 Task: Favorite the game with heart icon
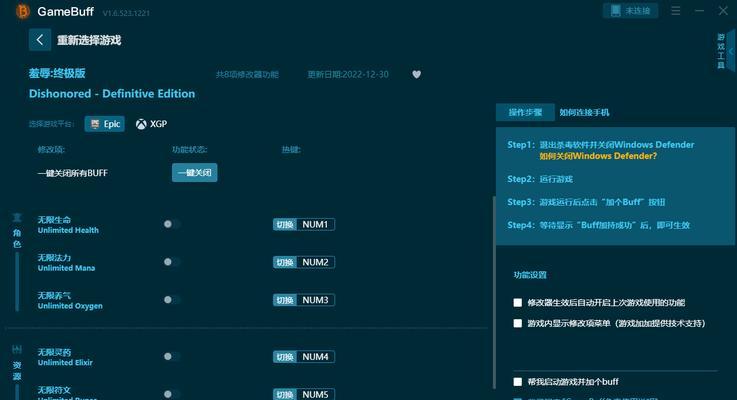point(416,74)
